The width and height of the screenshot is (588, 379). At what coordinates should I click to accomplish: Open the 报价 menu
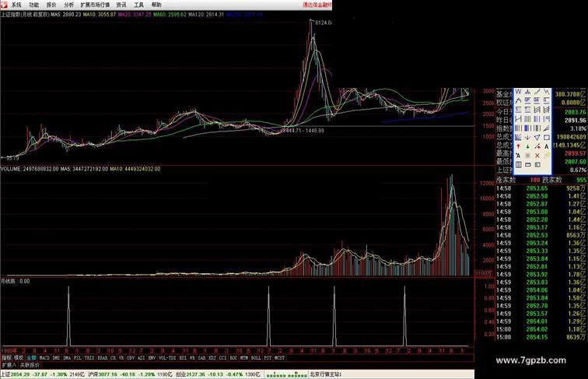coord(51,5)
